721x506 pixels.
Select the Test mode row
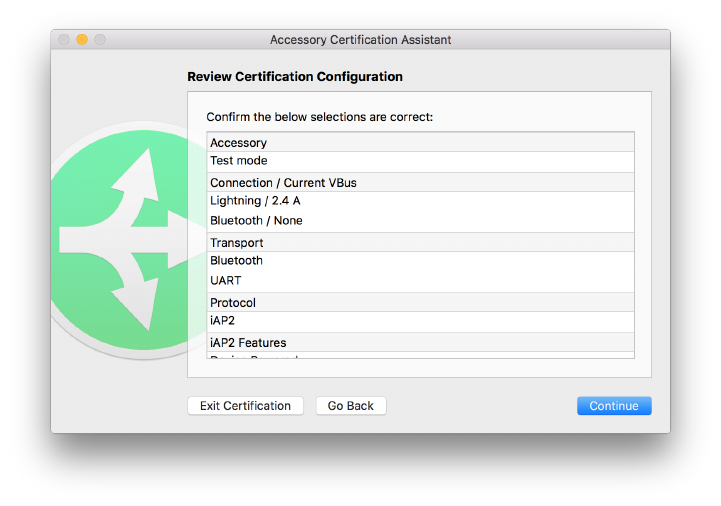pos(420,161)
